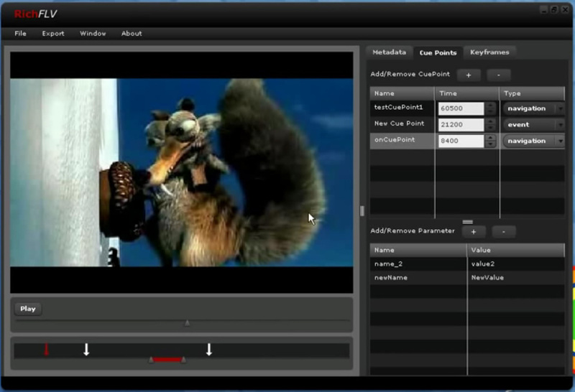The width and height of the screenshot is (575, 392).
Task: Add a parameter with plus button
Action: point(474,231)
